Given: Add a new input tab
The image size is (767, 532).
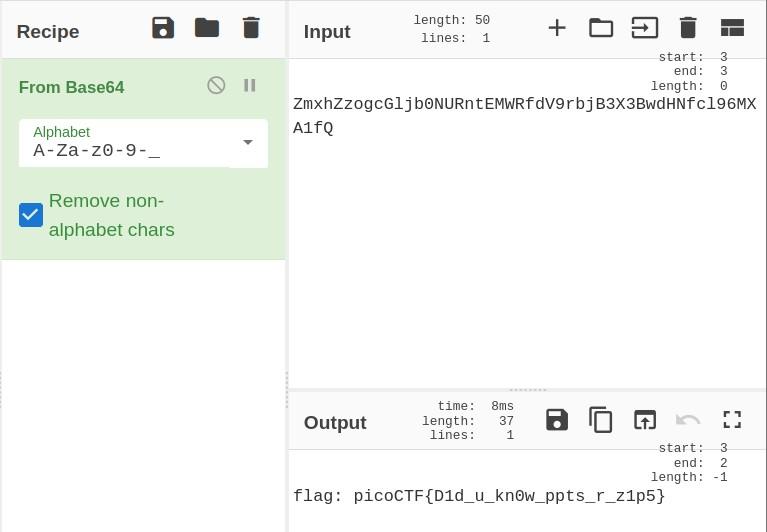Looking at the screenshot, I should pos(557,28).
